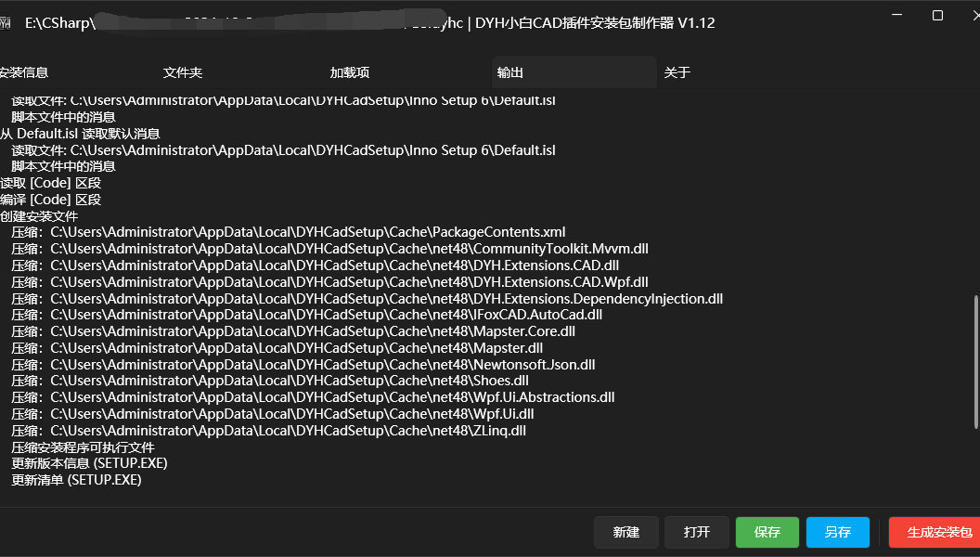Screen dimensions: 980x557
Task: Click the Newtonsoft.Json.dll log entry
Action: click(303, 365)
